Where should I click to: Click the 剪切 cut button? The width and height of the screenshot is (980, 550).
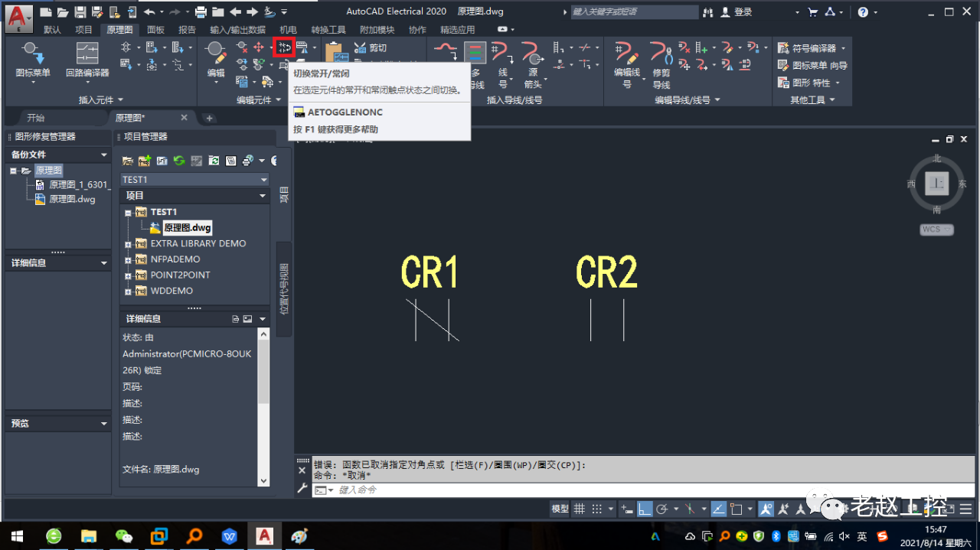(371, 47)
